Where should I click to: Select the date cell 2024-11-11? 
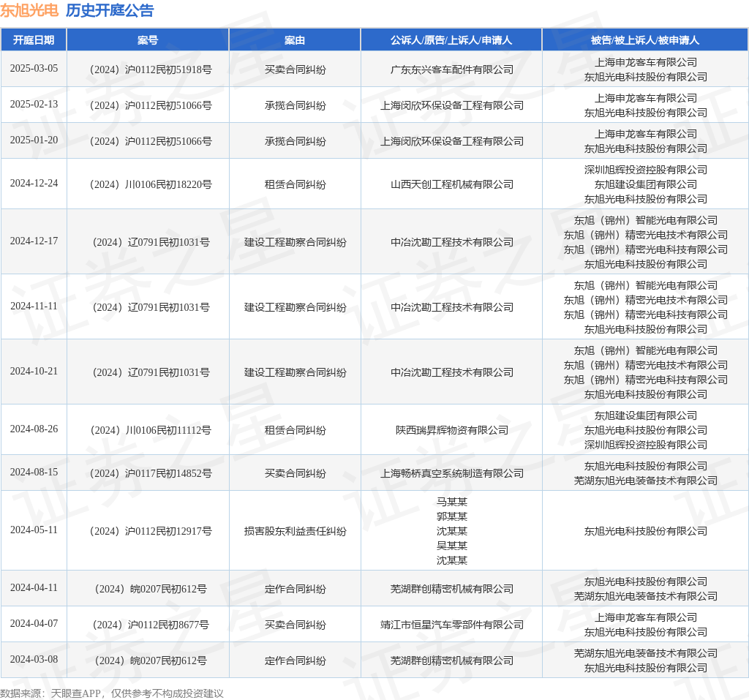click(34, 306)
